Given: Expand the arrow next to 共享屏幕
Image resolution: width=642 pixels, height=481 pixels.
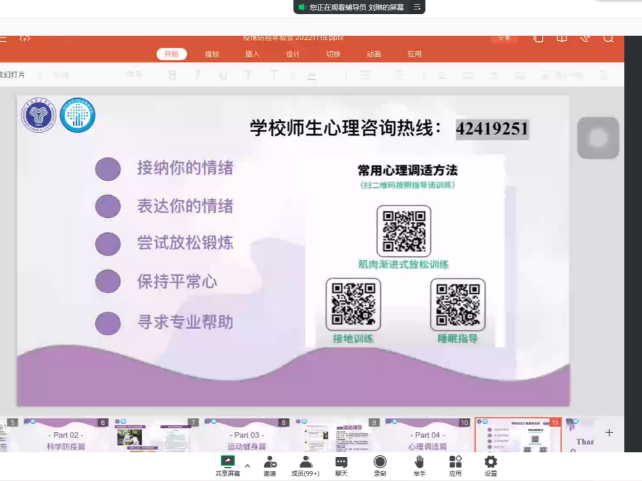Looking at the screenshot, I should [x=247, y=465].
